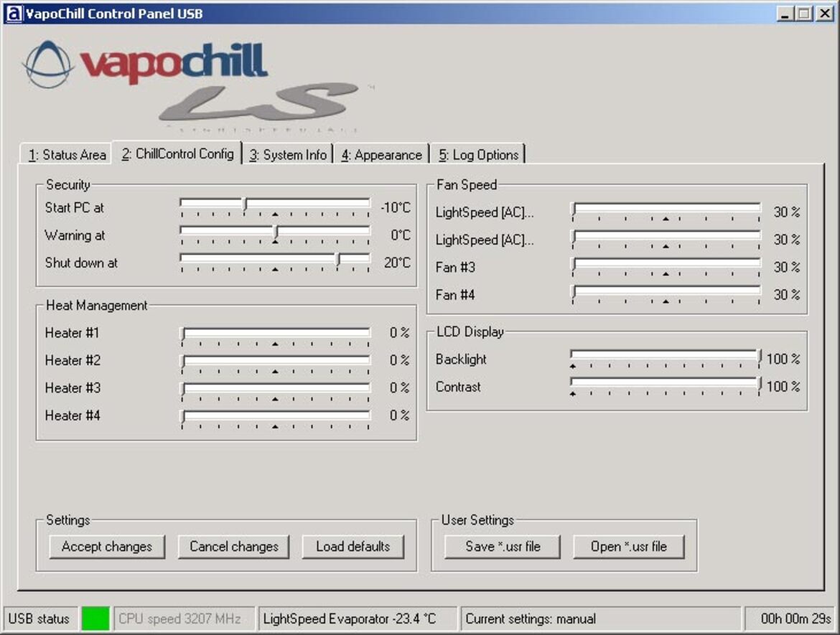
Task: Click Load defaults button
Action: (353, 546)
